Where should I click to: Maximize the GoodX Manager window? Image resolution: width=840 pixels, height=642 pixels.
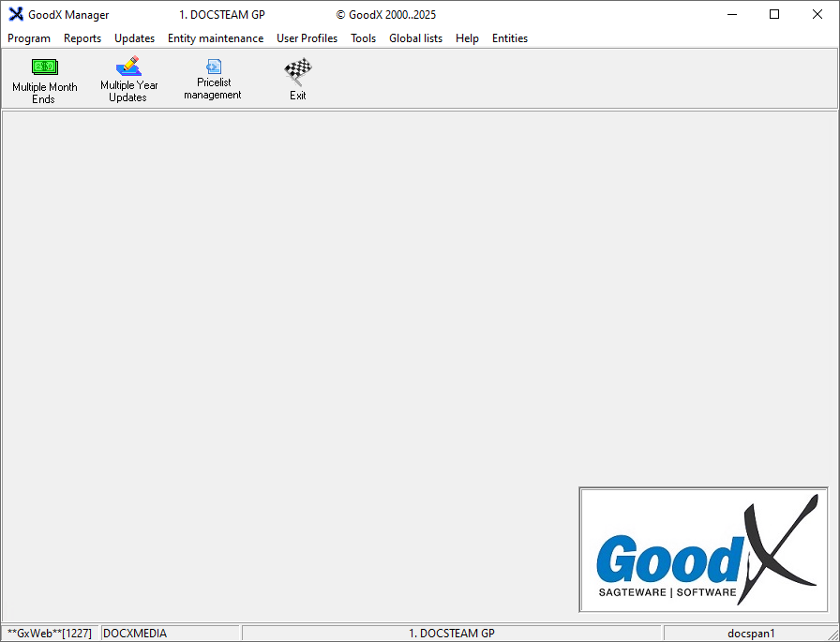click(774, 14)
